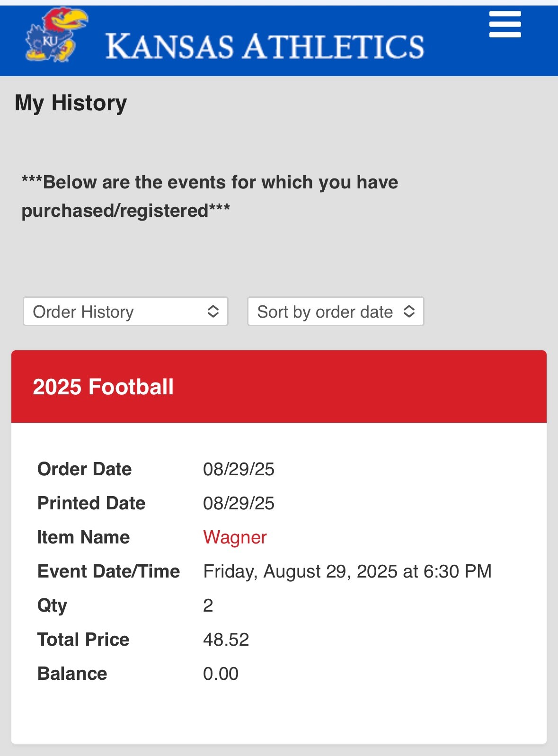
Task: Click the Event Date/Time label
Action: tap(108, 571)
